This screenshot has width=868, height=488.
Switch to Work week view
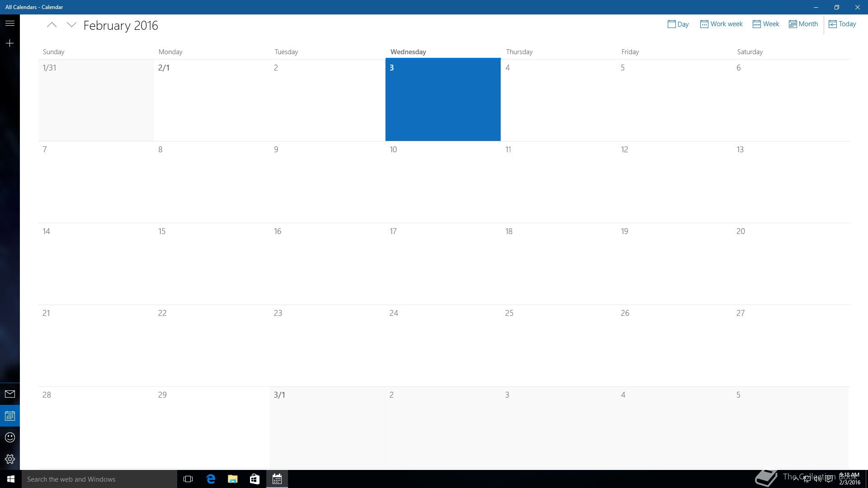(721, 24)
